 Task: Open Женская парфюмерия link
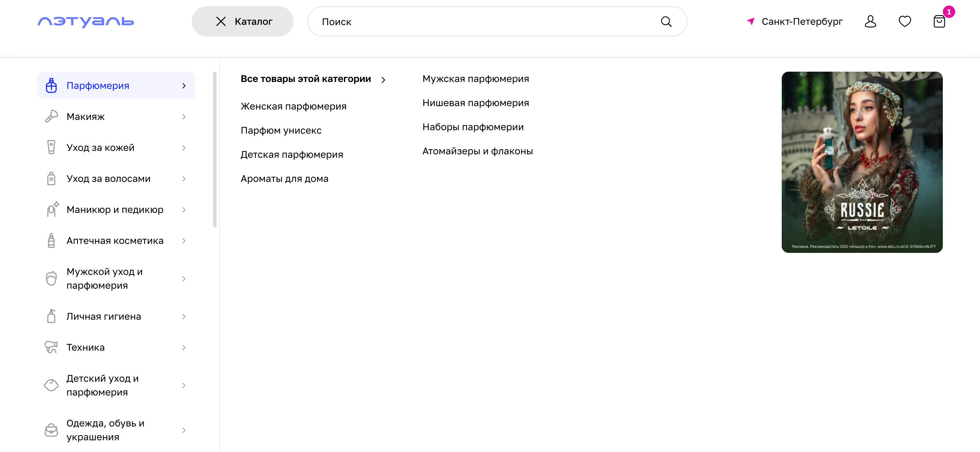(293, 106)
